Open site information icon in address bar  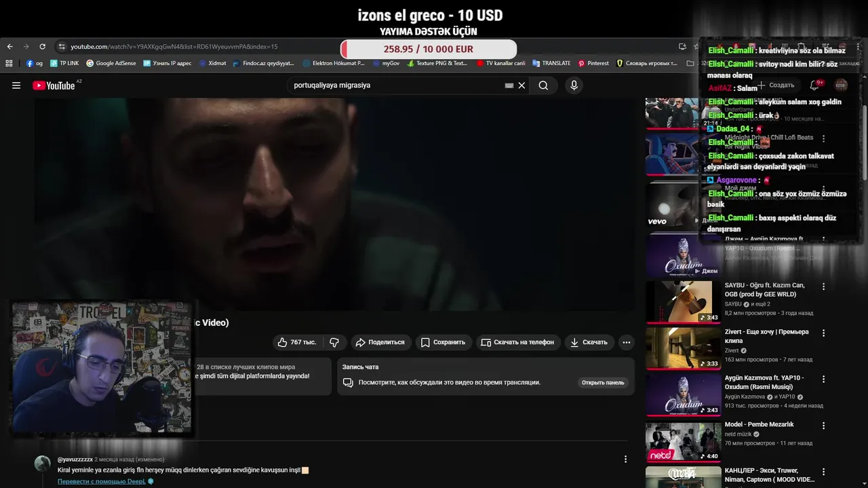pos(62,47)
